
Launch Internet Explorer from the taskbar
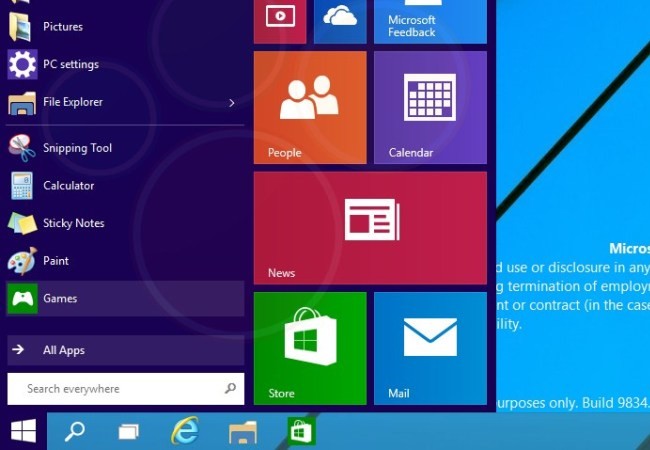(185, 431)
